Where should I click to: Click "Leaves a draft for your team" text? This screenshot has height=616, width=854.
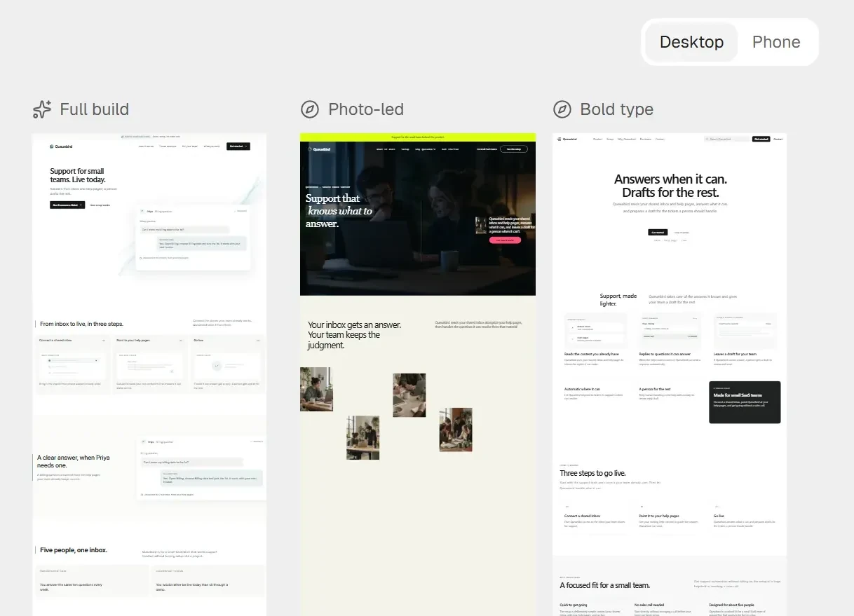(x=735, y=354)
